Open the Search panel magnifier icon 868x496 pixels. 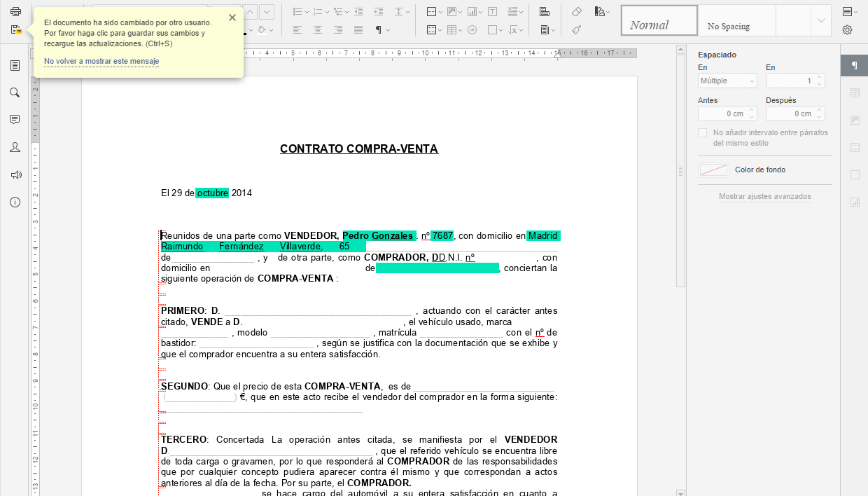point(15,92)
